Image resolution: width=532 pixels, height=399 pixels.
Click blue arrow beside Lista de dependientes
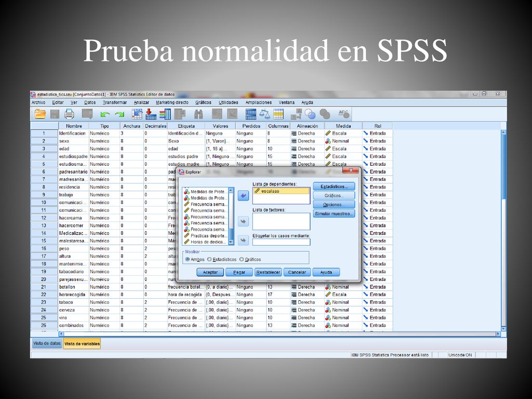coord(243,196)
